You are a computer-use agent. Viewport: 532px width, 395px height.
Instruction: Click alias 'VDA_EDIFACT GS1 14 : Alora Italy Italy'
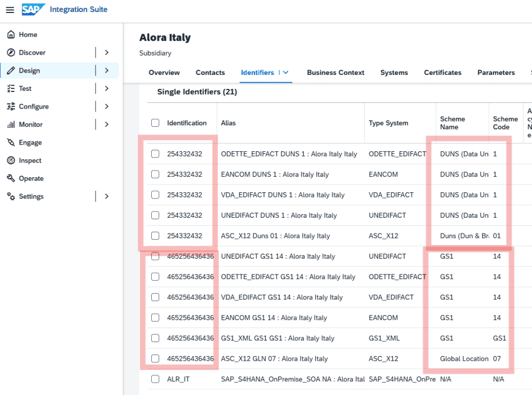pos(282,297)
